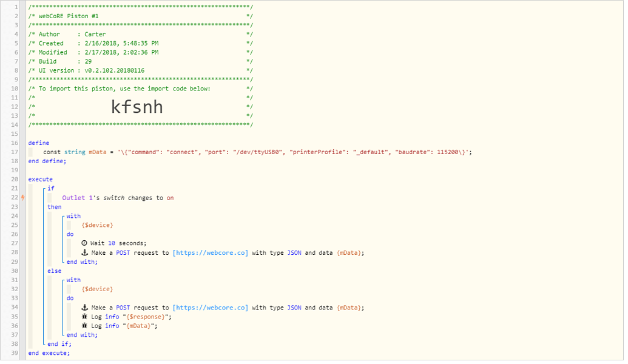
Task: Open the webcore.co link in the then branch
Action: click(211, 252)
